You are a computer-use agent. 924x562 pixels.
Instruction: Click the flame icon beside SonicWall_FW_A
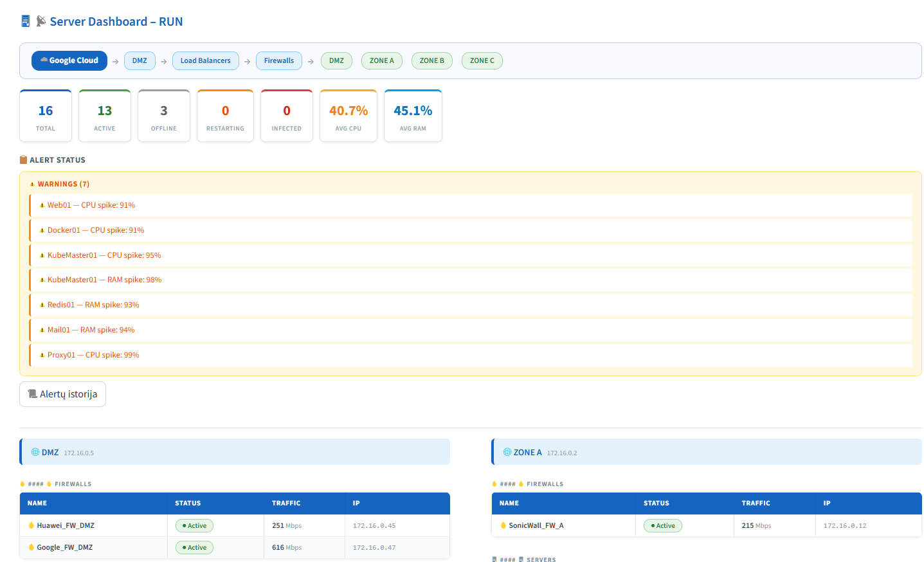pos(503,525)
